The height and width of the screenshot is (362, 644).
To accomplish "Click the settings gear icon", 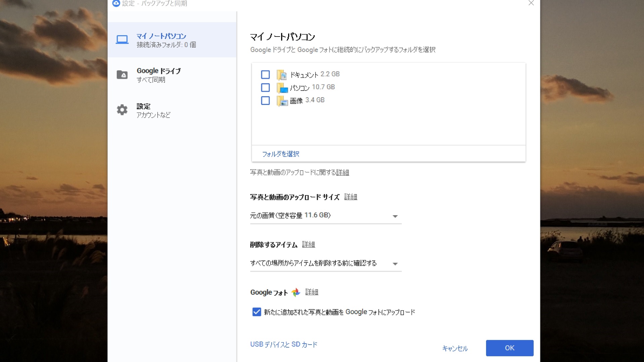I will pyautogui.click(x=122, y=110).
